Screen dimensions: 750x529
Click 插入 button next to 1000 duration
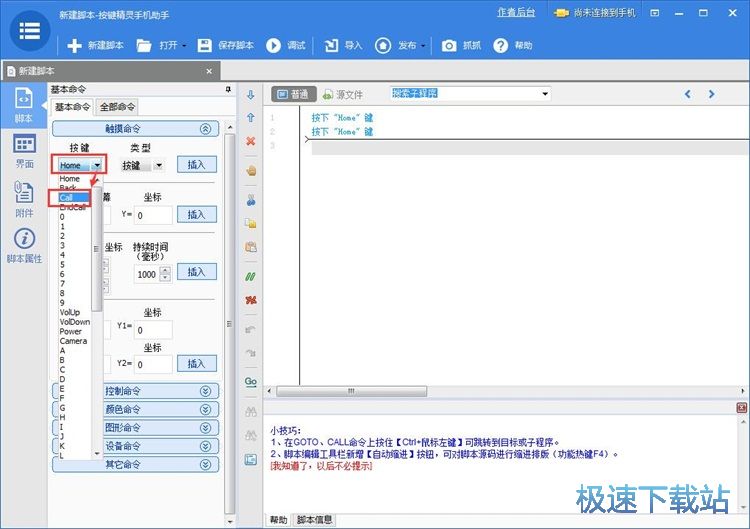tap(197, 272)
